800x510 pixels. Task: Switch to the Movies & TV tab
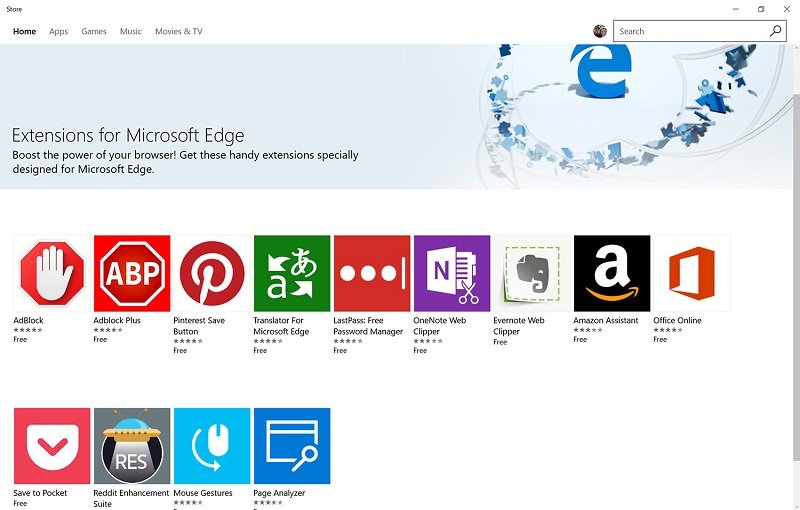coord(179,31)
